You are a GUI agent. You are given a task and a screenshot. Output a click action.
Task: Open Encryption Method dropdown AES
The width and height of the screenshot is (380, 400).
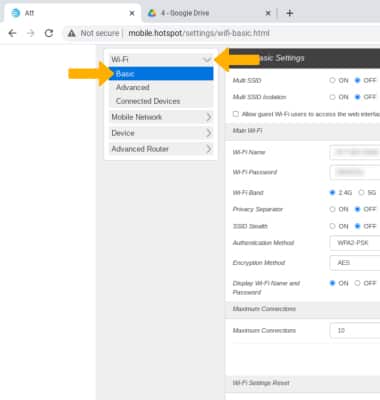(x=355, y=263)
